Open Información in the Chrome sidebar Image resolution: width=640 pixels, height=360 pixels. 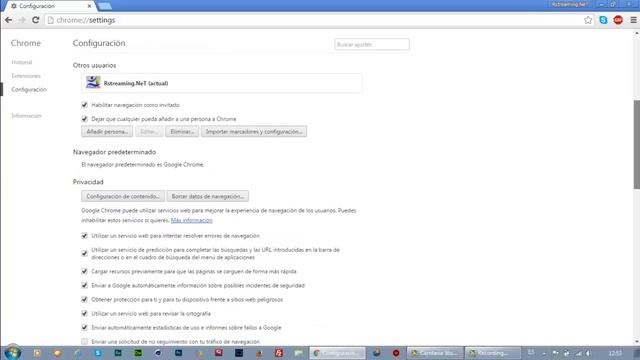(27, 116)
